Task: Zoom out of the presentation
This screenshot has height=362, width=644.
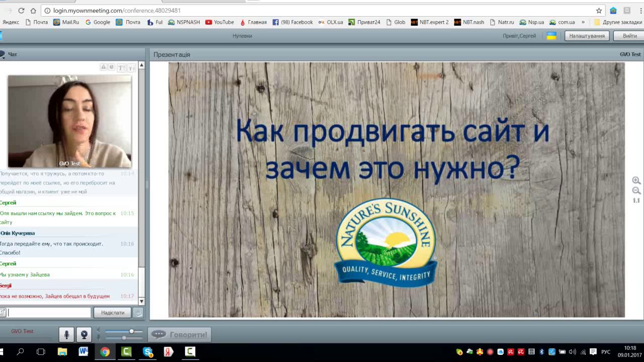Action: 636,191
